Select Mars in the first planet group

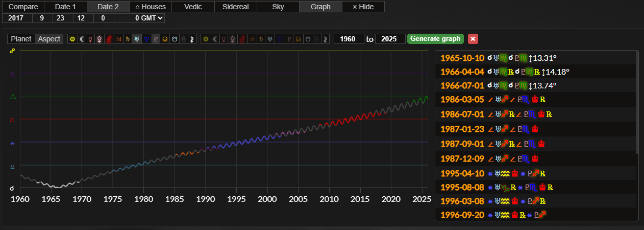pyautogui.click(x=109, y=39)
